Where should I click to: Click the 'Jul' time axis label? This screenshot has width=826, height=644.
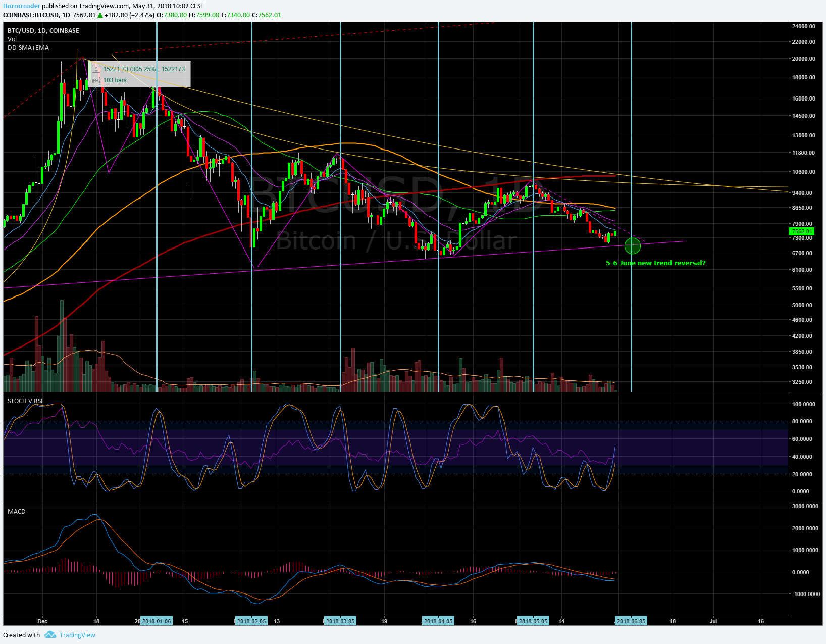pos(713,621)
